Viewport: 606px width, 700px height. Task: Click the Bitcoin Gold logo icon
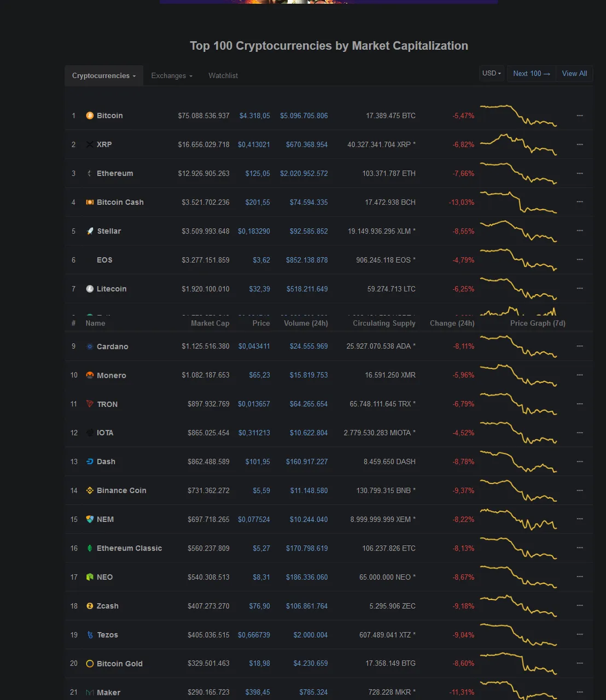tap(90, 664)
